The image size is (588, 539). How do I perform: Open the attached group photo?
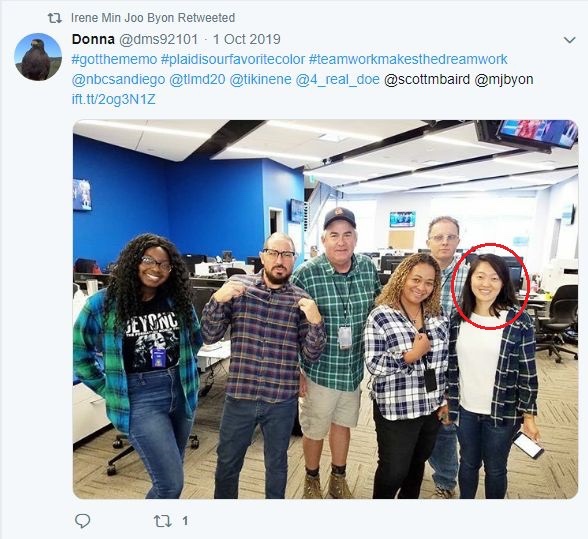click(x=325, y=309)
